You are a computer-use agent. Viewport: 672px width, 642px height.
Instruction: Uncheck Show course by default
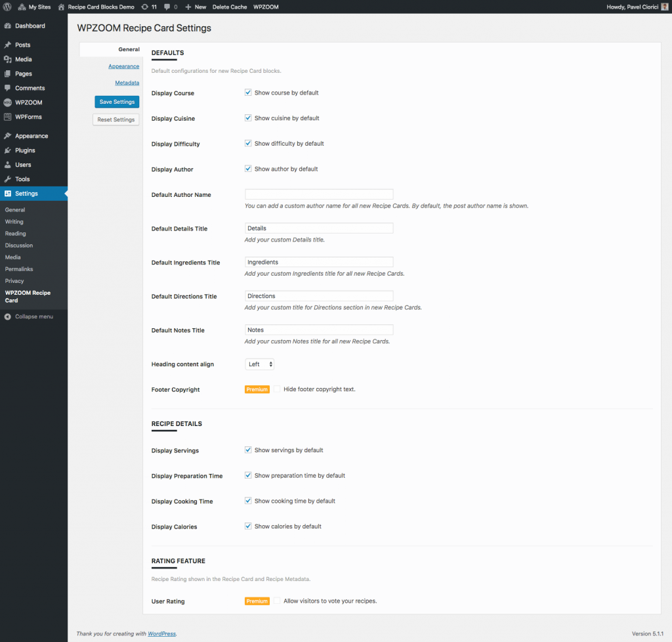[248, 92]
